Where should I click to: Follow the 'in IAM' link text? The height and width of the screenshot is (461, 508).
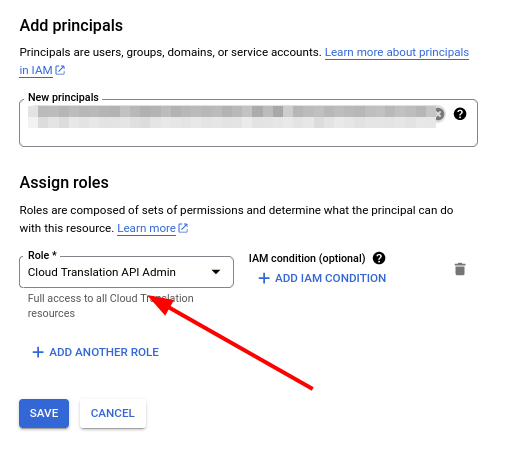coord(36,70)
